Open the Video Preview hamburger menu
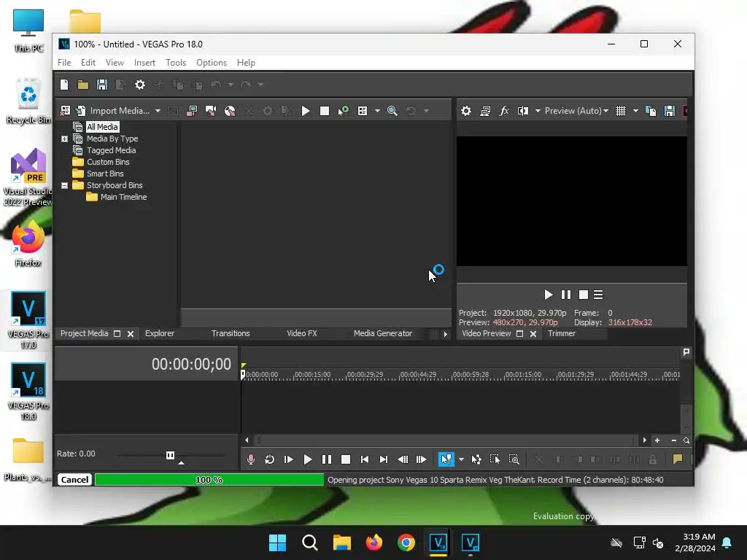Viewport: 747px width, 560px height. [x=598, y=295]
